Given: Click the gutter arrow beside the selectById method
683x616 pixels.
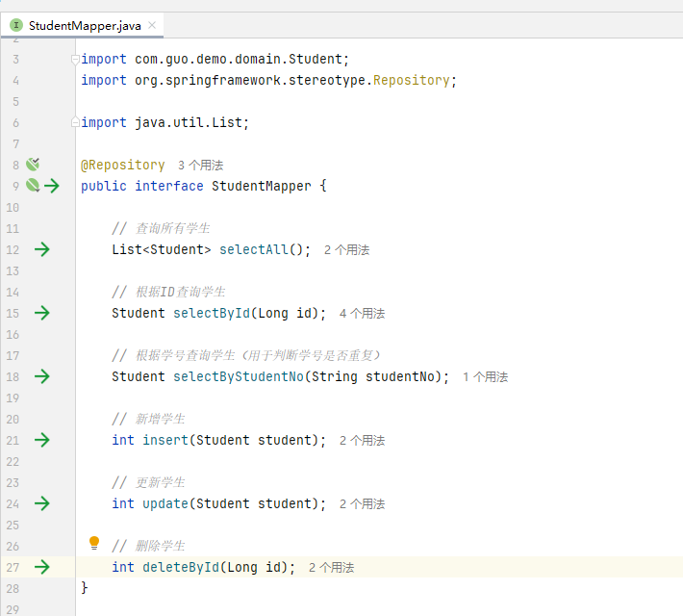Looking at the screenshot, I should tap(42, 313).
